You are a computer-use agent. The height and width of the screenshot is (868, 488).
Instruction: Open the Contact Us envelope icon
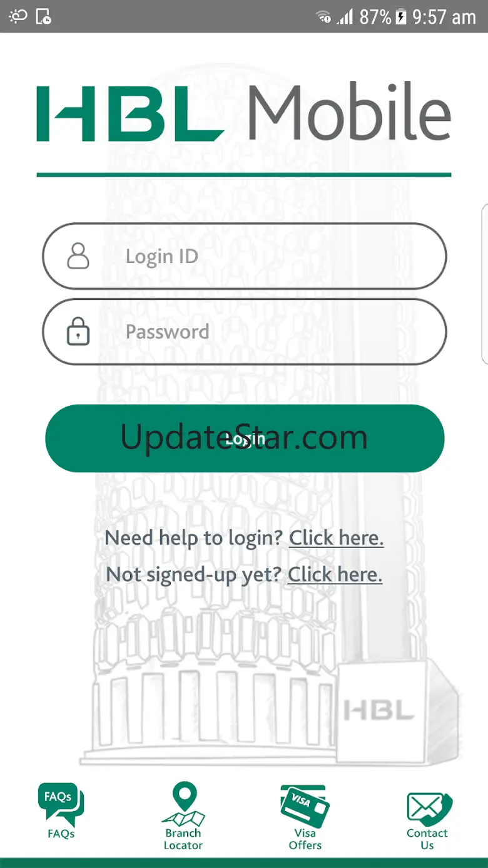(x=429, y=809)
